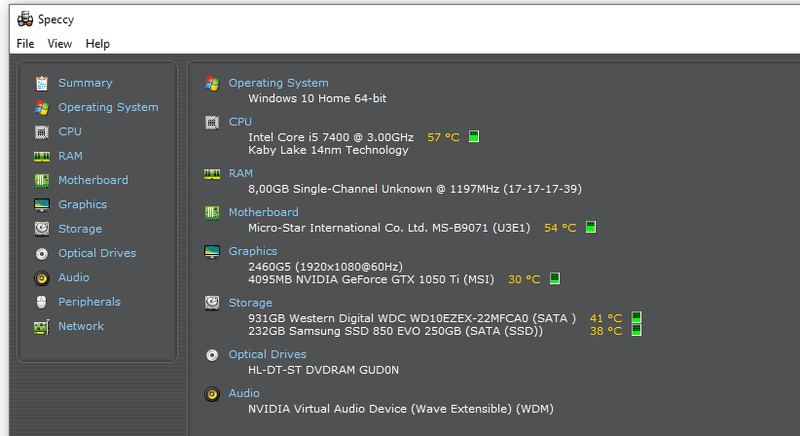
Task: Select Storage in the sidebar
Action: (x=80, y=229)
